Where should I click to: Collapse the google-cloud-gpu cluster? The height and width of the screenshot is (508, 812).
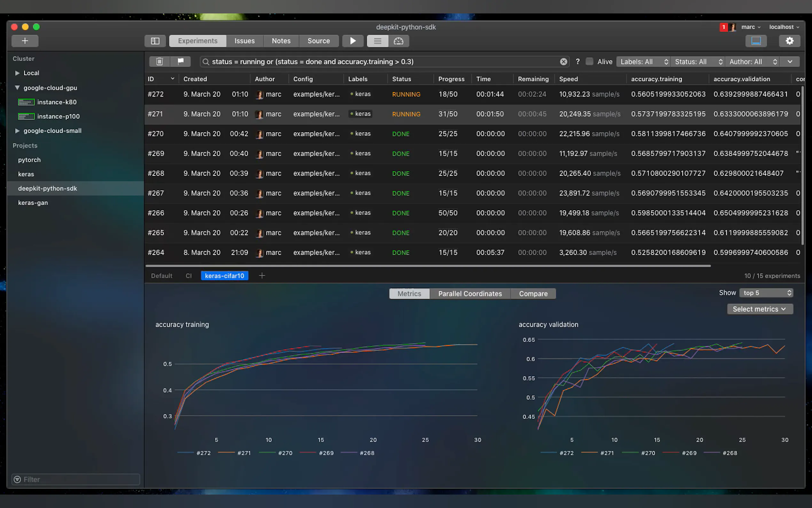pos(17,88)
